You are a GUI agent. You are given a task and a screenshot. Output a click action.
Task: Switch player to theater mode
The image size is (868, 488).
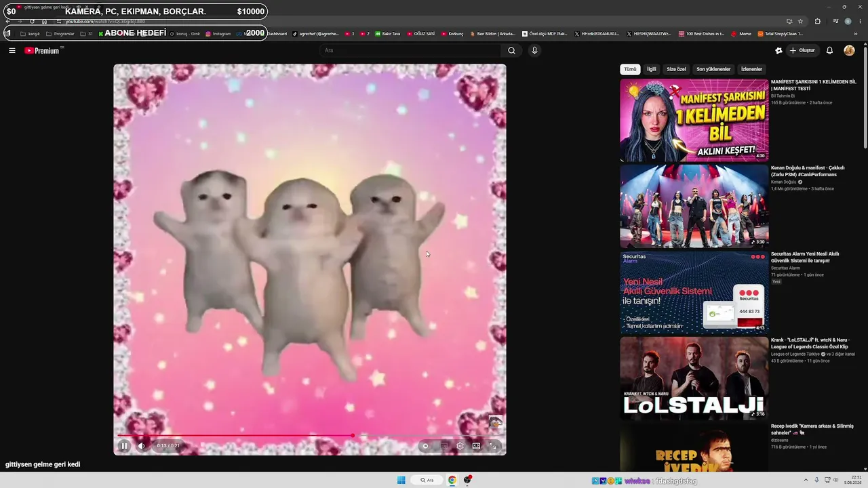click(x=476, y=445)
